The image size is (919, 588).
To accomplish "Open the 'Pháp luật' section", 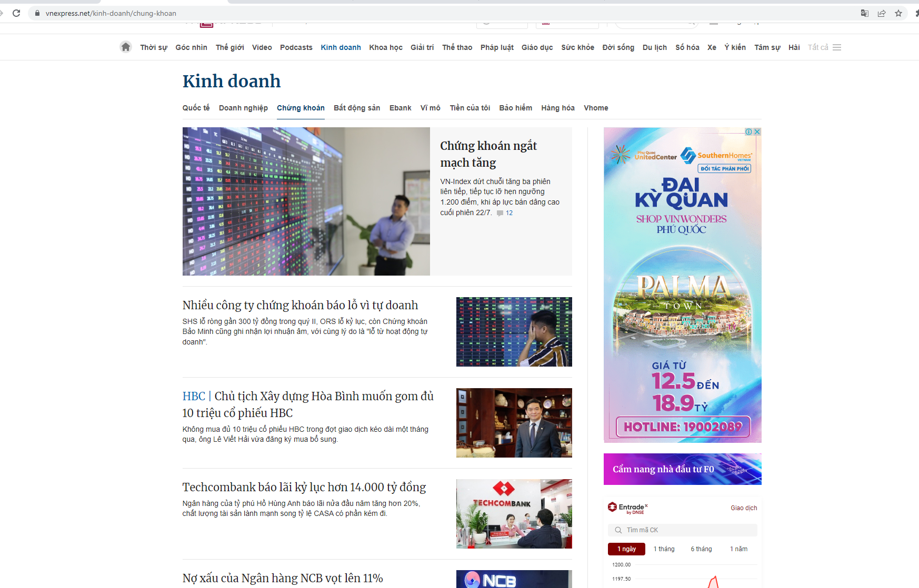I will pos(497,47).
